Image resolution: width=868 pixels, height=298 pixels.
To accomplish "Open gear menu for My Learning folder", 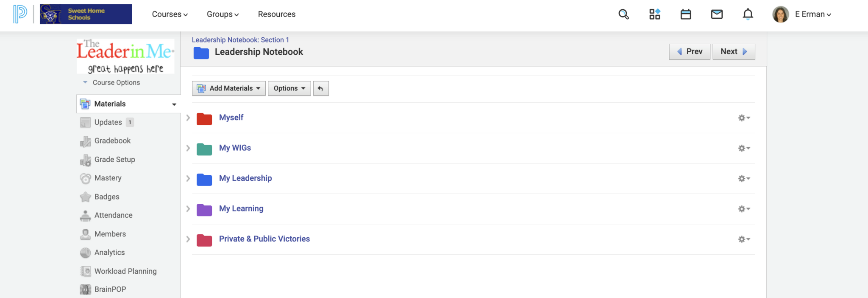I will click(x=744, y=209).
